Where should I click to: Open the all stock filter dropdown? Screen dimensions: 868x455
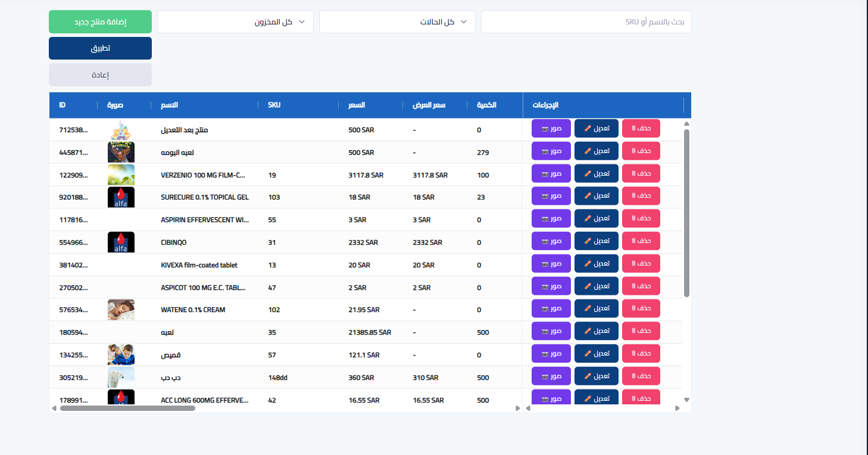point(235,22)
